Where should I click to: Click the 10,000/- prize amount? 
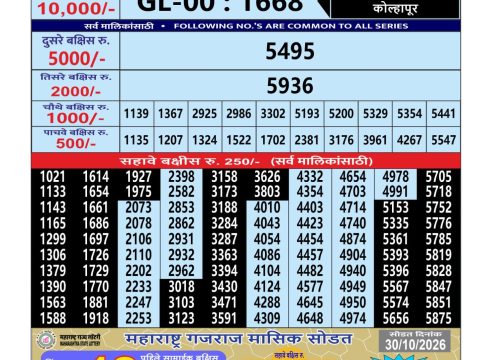(76, 8)
